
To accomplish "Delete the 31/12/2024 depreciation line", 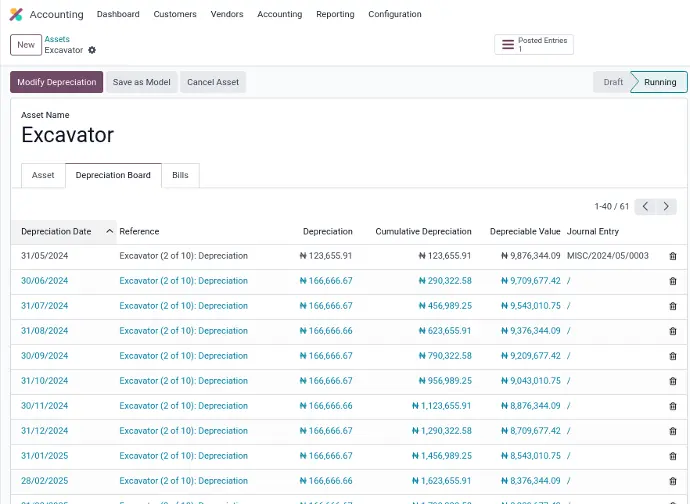I will click(x=673, y=431).
